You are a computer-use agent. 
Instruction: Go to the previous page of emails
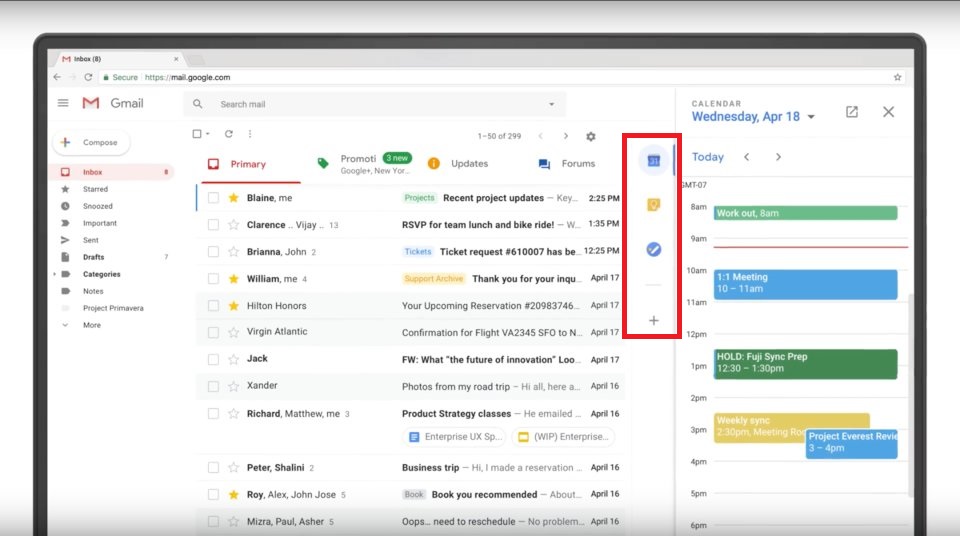[541, 136]
